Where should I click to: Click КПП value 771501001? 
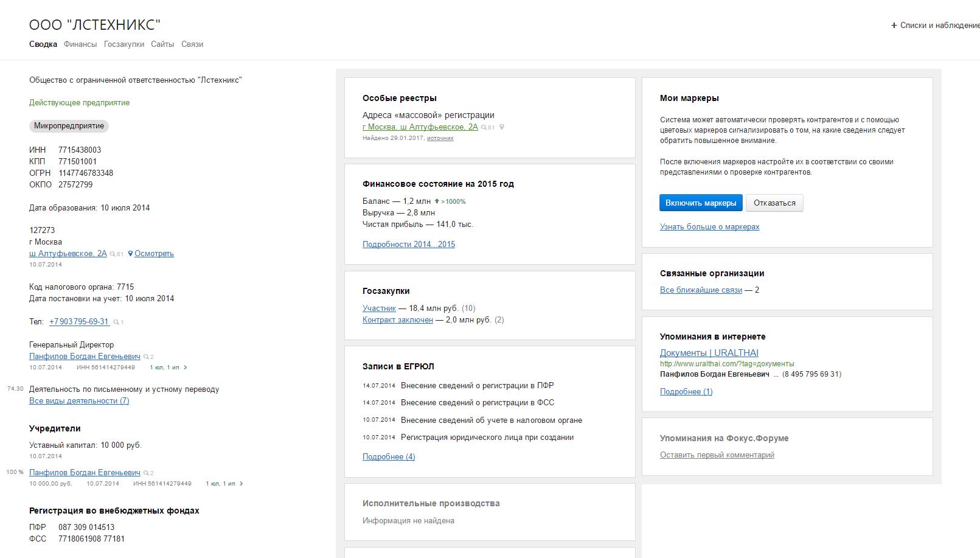click(77, 161)
